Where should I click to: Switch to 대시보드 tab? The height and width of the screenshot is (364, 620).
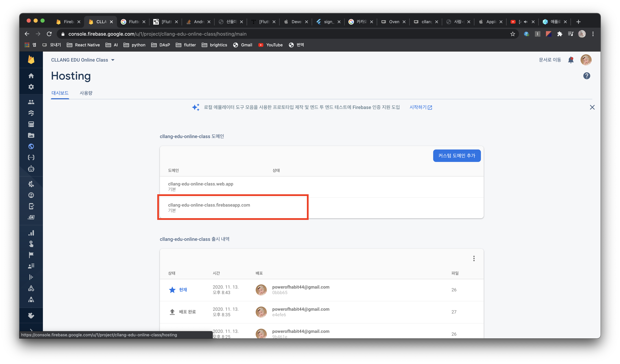click(x=60, y=93)
